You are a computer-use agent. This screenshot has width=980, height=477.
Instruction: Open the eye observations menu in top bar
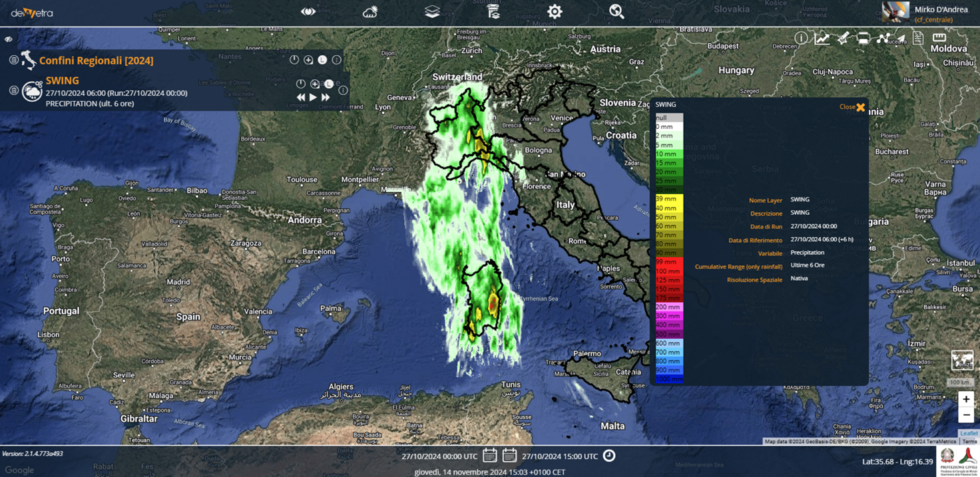(x=308, y=11)
